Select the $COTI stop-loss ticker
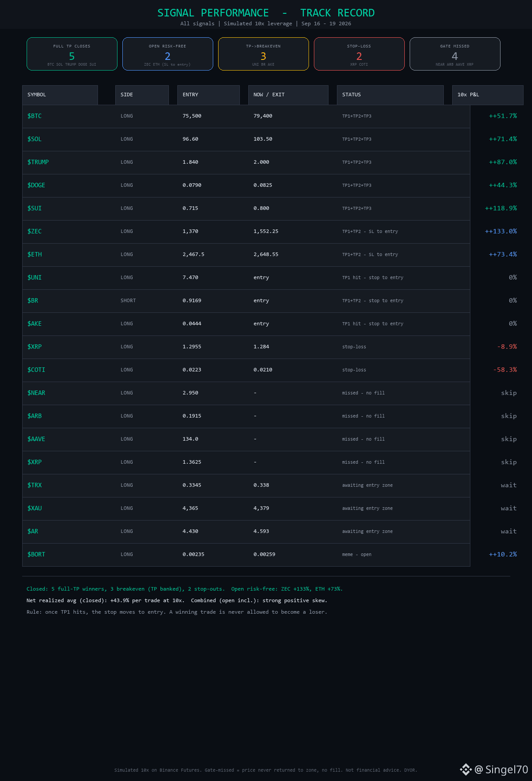Image resolution: width=532 pixels, height=781 pixels. pos(36,370)
